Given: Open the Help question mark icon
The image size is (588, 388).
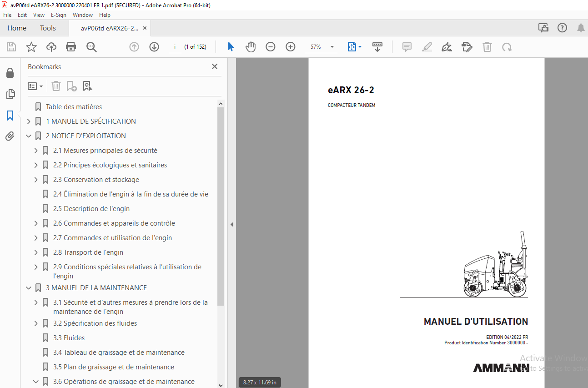Looking at the screenshot, I should [x=563, y=28].
